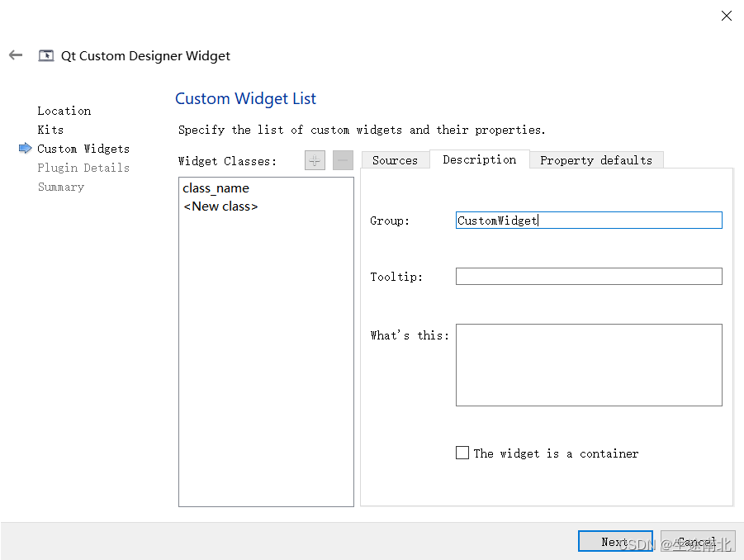
Task: Click the Summary step in the sidebar
Action: pos(61,187)
